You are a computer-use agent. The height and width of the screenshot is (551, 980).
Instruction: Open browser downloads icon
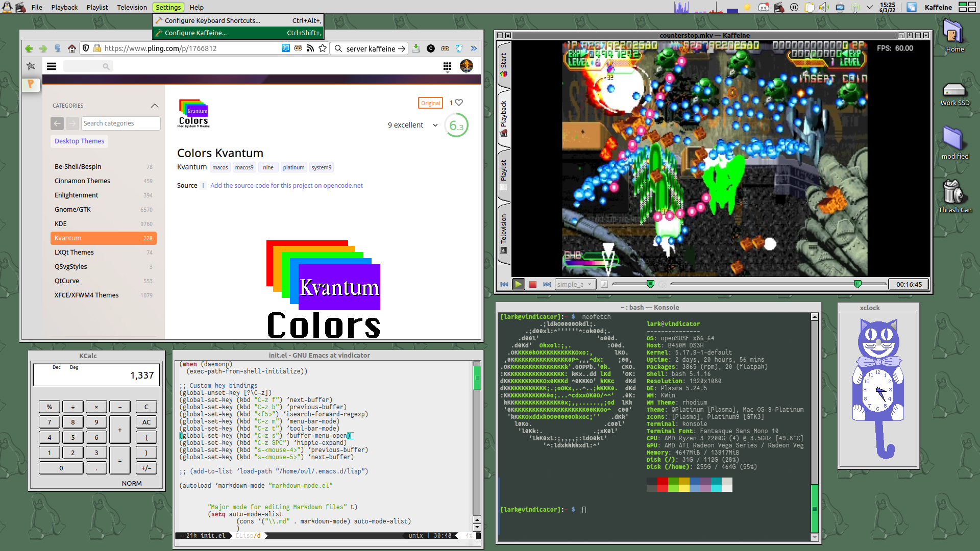pos(416,48)
